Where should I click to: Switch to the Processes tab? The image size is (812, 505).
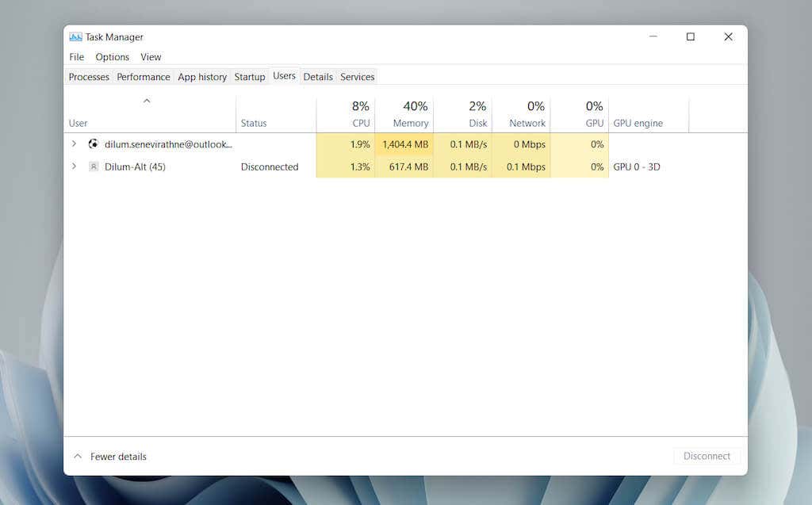tap(89, 77)
